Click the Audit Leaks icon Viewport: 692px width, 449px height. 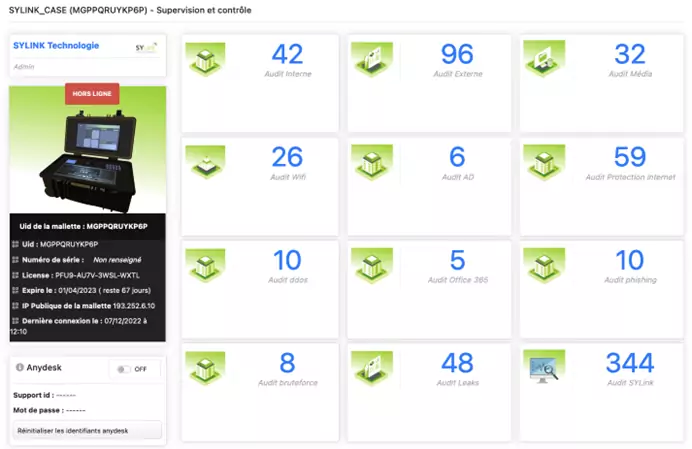[x=372, y=368]
